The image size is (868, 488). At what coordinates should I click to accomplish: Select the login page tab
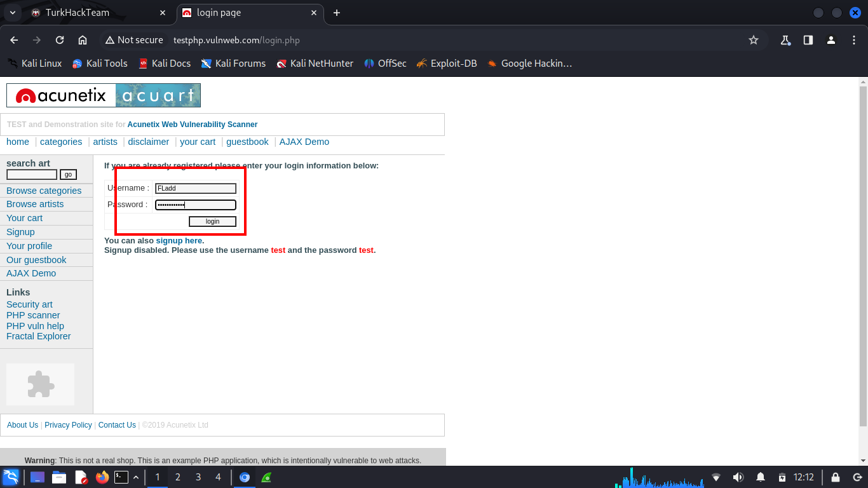coord(250,13)
